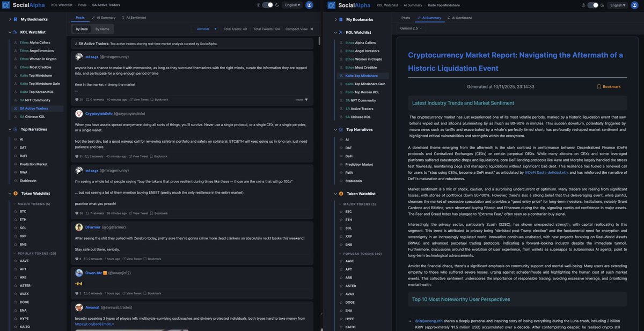
Task: Open the user profile avatar in left window
Action: [x=309, y=5]
